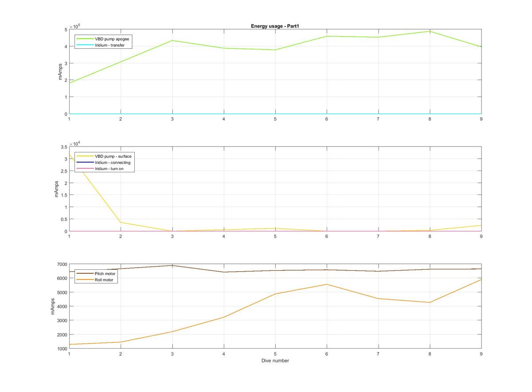
Task: Click the ×10^5 exponent on top plot
Action: (x=74, y=26)
